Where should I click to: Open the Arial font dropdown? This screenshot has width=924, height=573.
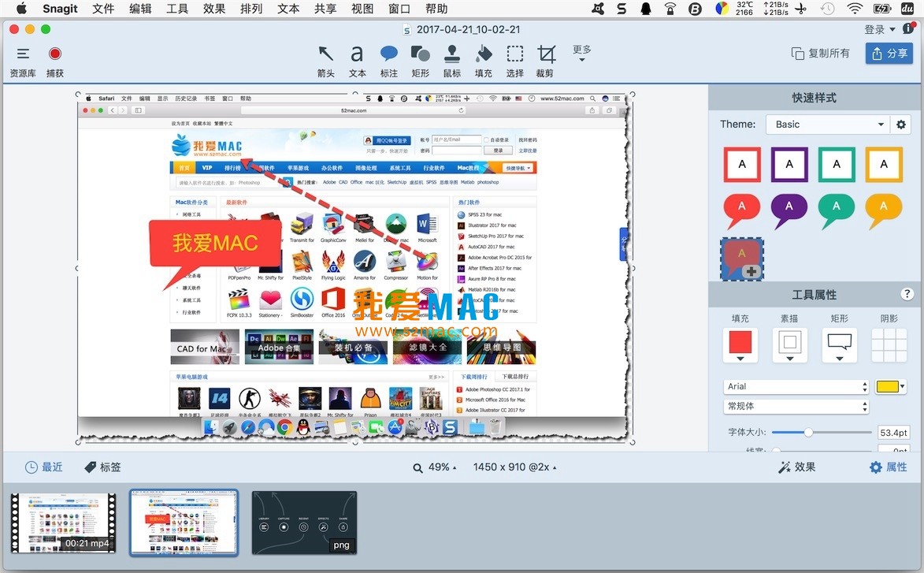click(796, 387)
